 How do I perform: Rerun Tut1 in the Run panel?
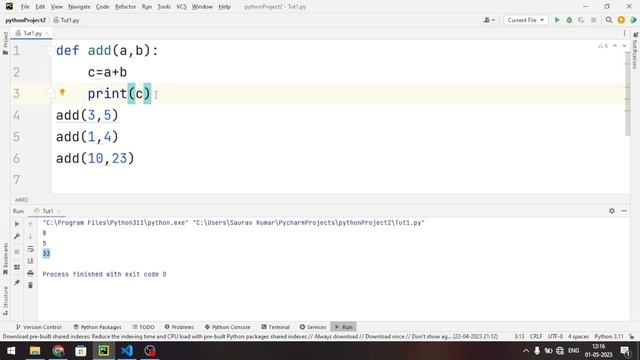tap(17, 224)
